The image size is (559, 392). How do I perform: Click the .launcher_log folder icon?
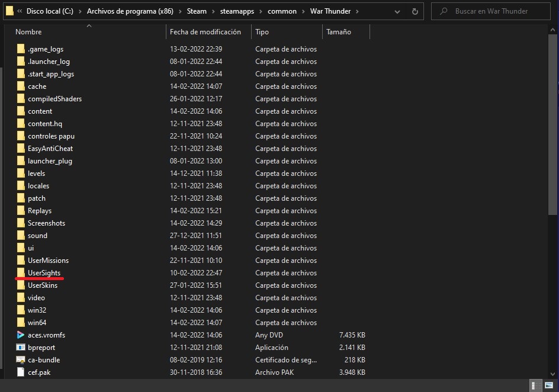point(21,62)
